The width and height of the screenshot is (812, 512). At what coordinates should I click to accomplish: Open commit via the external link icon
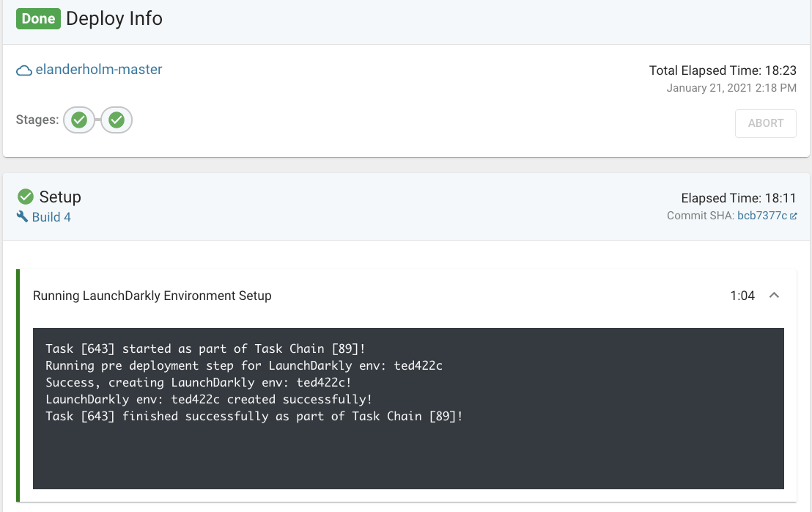point(793,215)
